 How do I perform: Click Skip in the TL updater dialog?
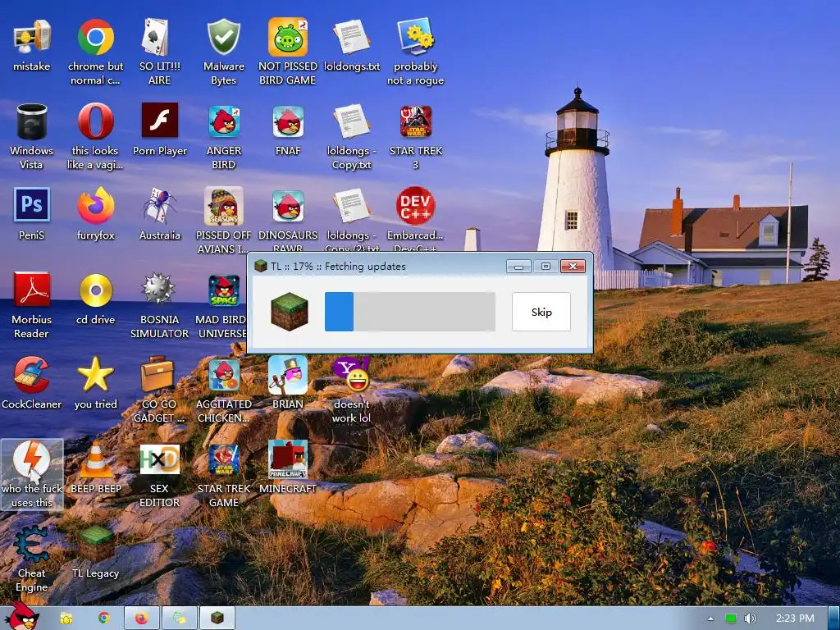[541, 312]
